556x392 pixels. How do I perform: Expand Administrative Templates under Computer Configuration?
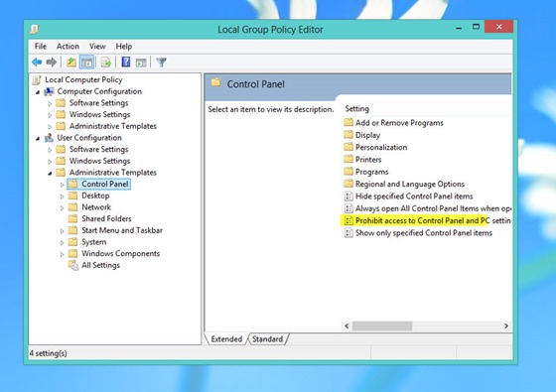50,127
